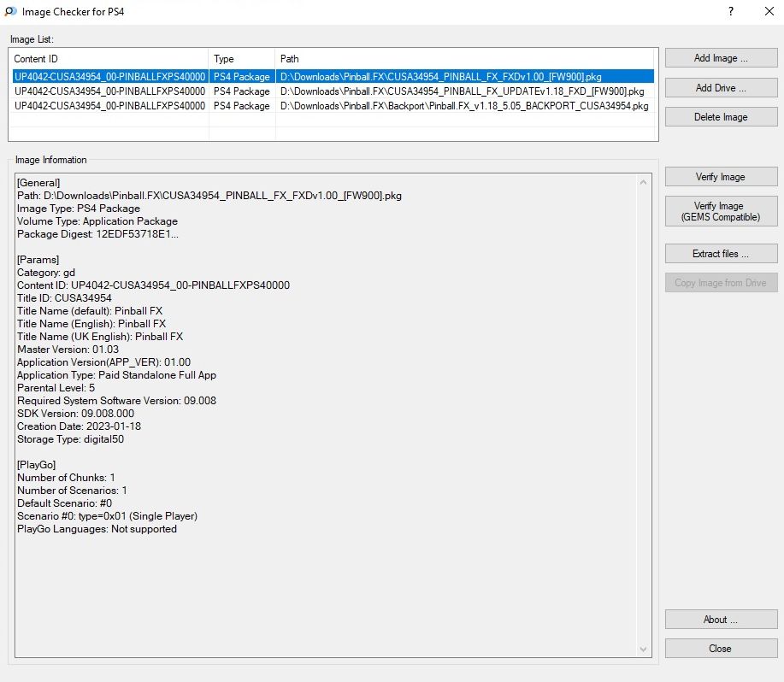
Task: Click the Path line under [General]
Action: pyautogui.click(x=209, y=196)
